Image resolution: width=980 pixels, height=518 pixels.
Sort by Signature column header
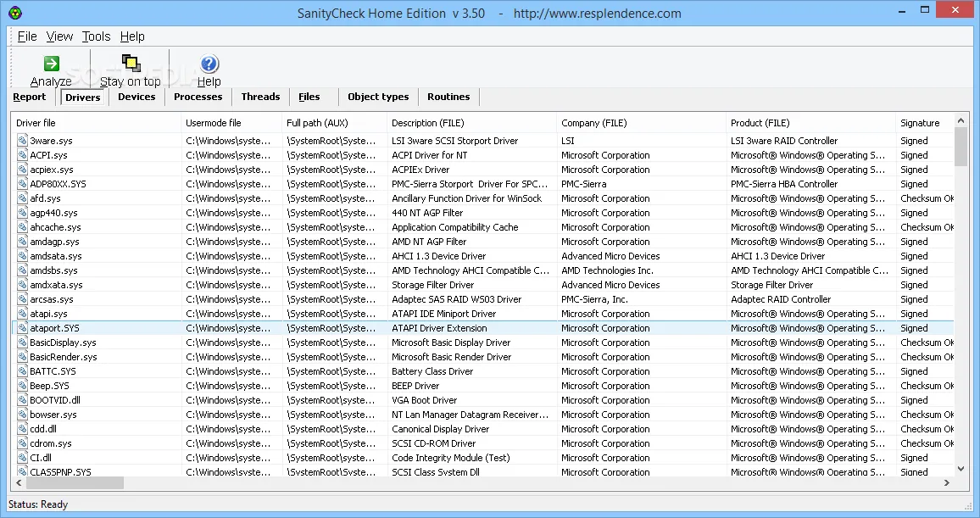(x=924, y=123)
